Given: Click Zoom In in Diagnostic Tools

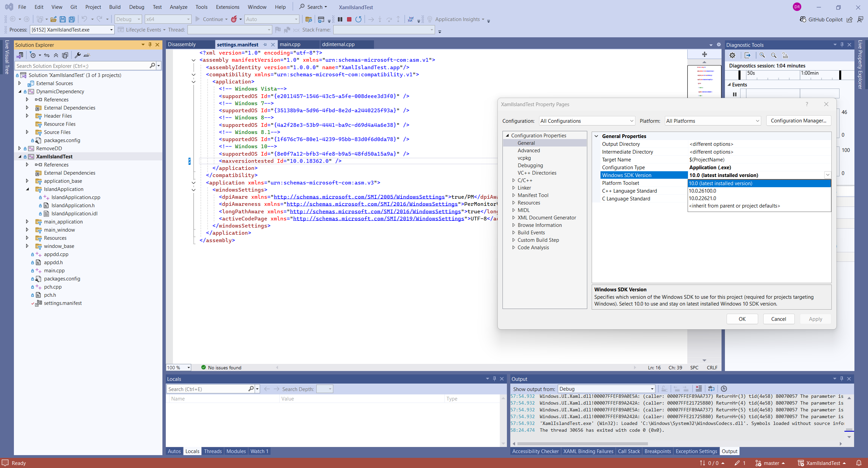Looking at the screenshot, I should pyautogui.click(x=762, y=55).
